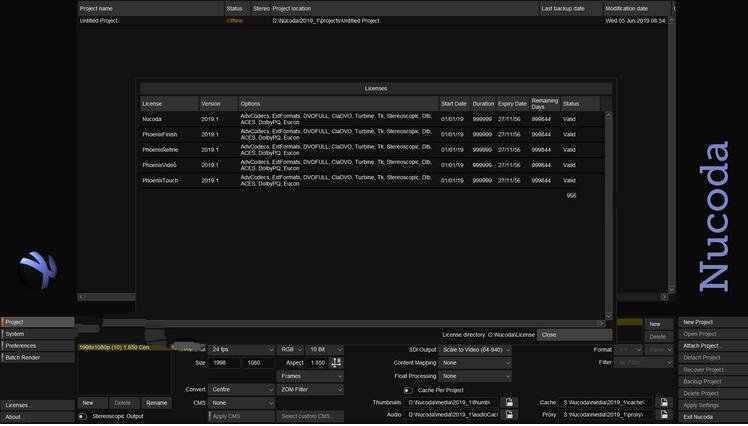Open the Convert Centre dropdown

(x=241, y=390)
